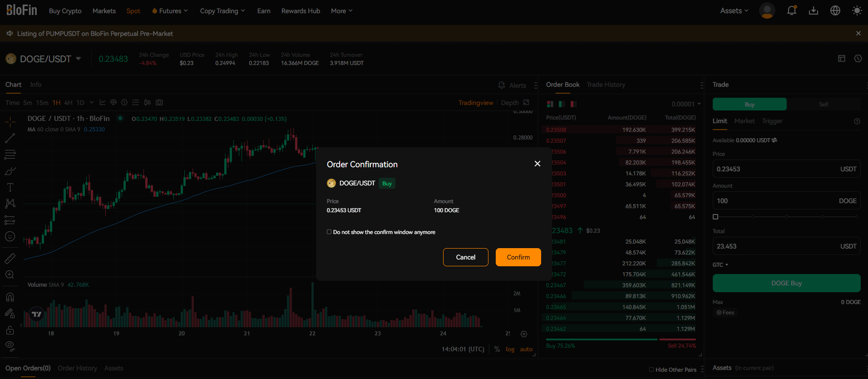This screenshot has width=868, height=379.
Task: Open the Futures dropdown menu
Action: [170, 11]
